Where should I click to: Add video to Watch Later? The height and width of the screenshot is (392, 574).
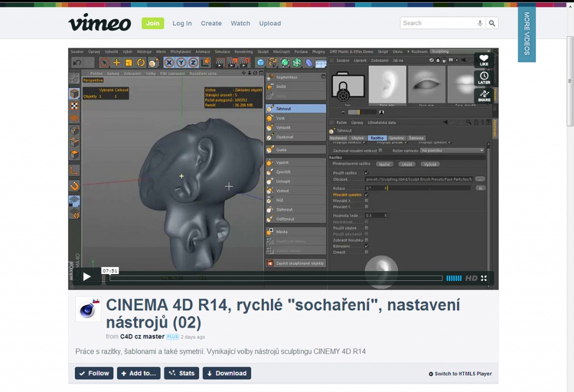(484, 78)
